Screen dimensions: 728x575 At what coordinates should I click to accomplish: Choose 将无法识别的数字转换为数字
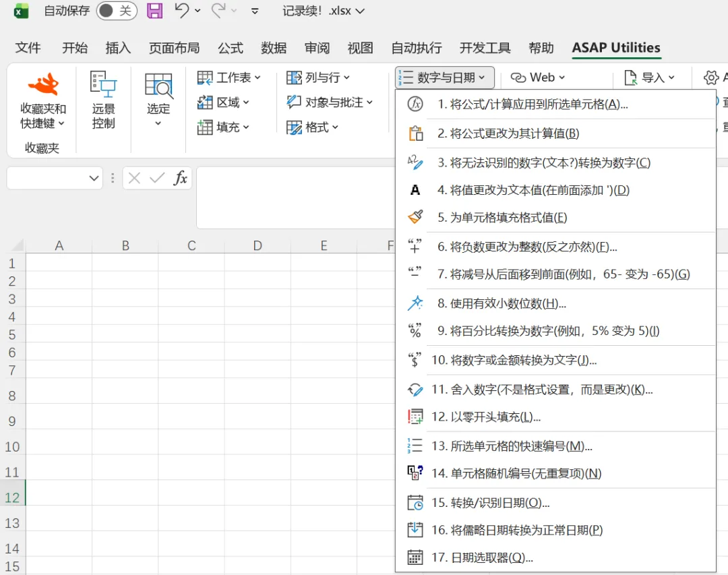click(555, 162)
